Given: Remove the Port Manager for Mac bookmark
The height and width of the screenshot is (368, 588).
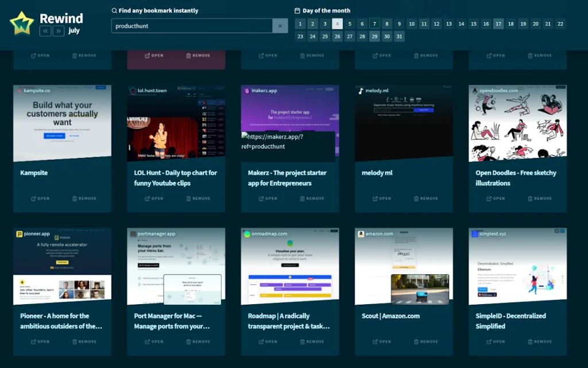Looking at the screenshot, I should (198, 342).
